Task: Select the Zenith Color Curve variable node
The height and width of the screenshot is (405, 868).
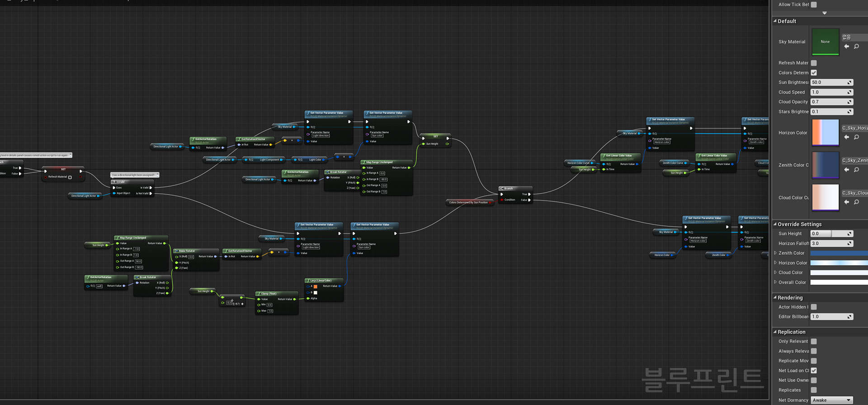Action: [x=675, y=163]
